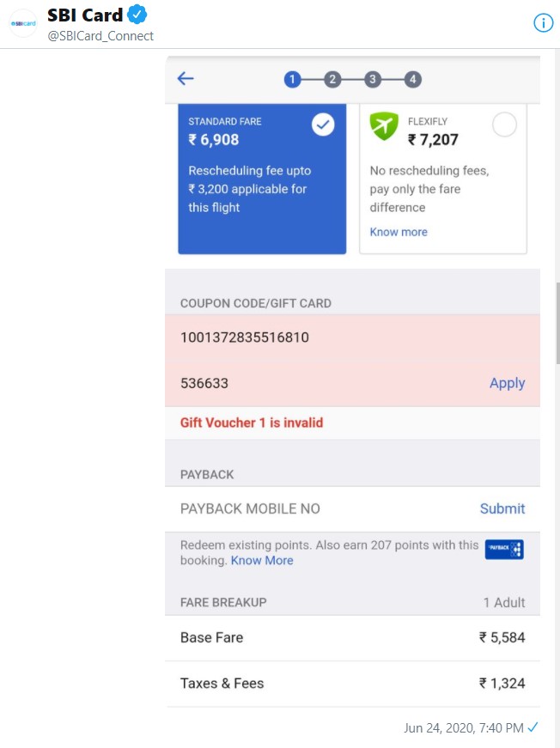Select the Standard Fare ₹6,908 option
Image resolution: width=560 pixels, height=748 pixels.
262,179
